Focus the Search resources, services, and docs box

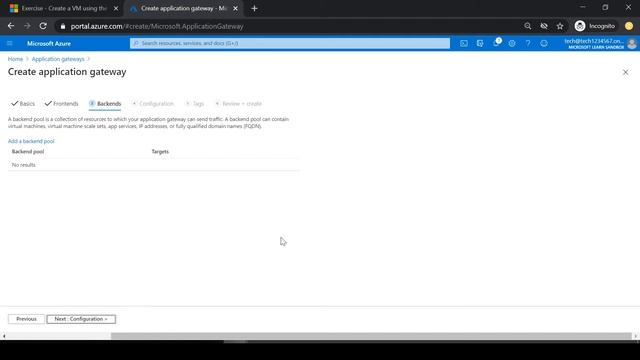coord(290,43)
